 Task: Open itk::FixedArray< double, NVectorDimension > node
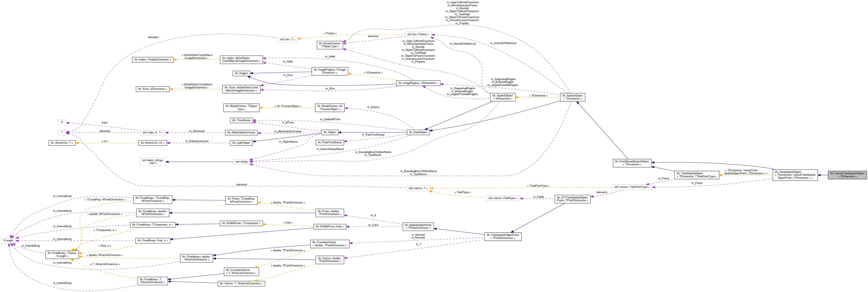[197, 258]
